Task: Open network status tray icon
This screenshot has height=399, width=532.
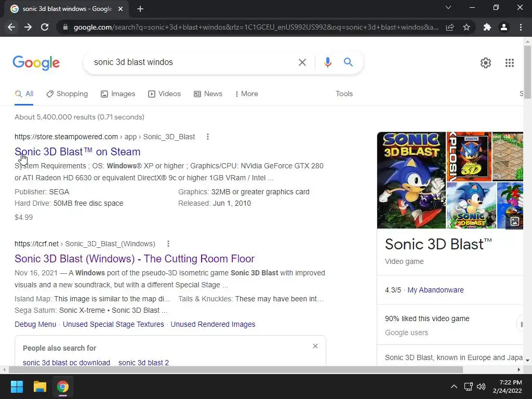Action: pyautogui.click(x=469, y=387)
